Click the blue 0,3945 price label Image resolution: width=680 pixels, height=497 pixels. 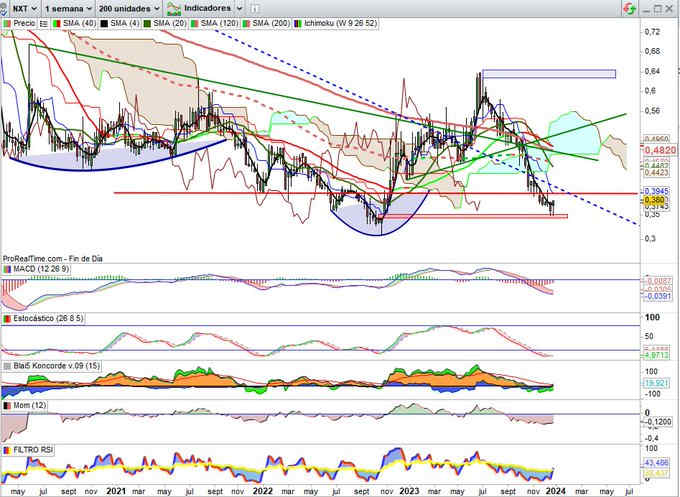[x=657, y=191]
